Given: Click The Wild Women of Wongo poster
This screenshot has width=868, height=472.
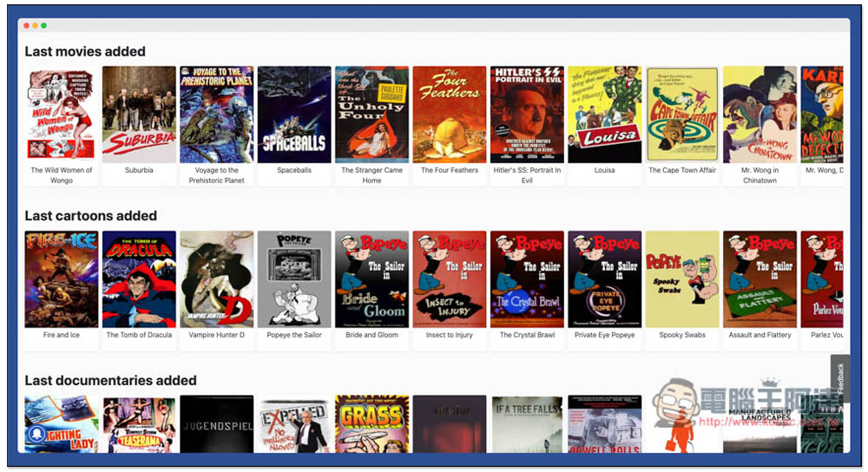Looking at the screenshot, I should [62, 115].
